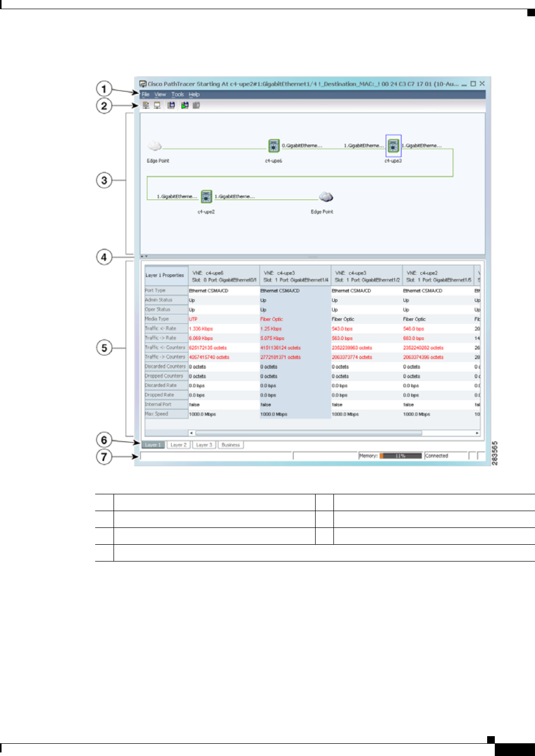This screenshot has width=535, height=756.
Task: Select the Layer 1 Properties header cell
Action: tap(166, 275)
